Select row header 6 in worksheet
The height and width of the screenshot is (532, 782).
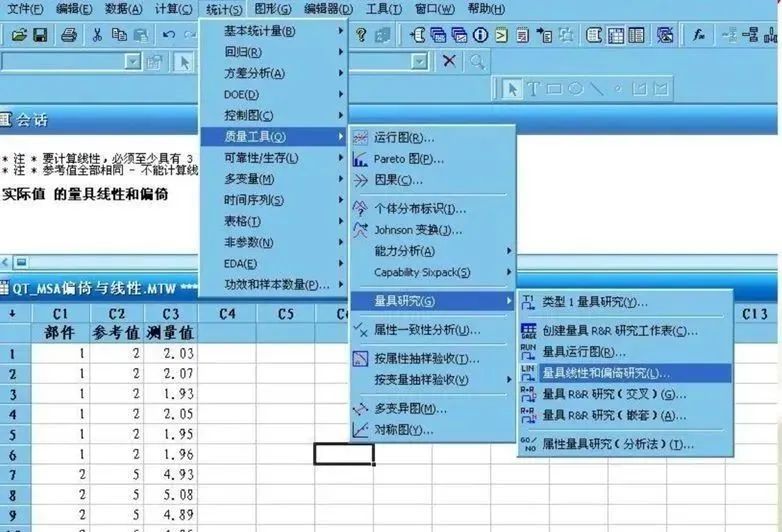pyautogui.click(x=13, y=454)
